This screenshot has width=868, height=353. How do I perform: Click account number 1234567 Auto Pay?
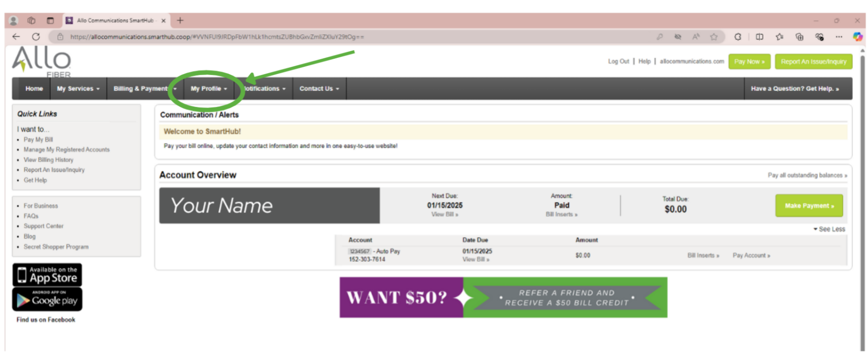(x=374, y=251)
